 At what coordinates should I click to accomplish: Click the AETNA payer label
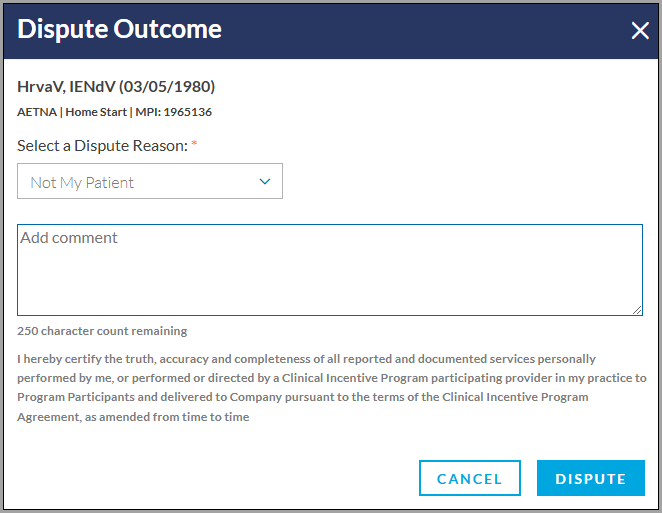point(37,112)
